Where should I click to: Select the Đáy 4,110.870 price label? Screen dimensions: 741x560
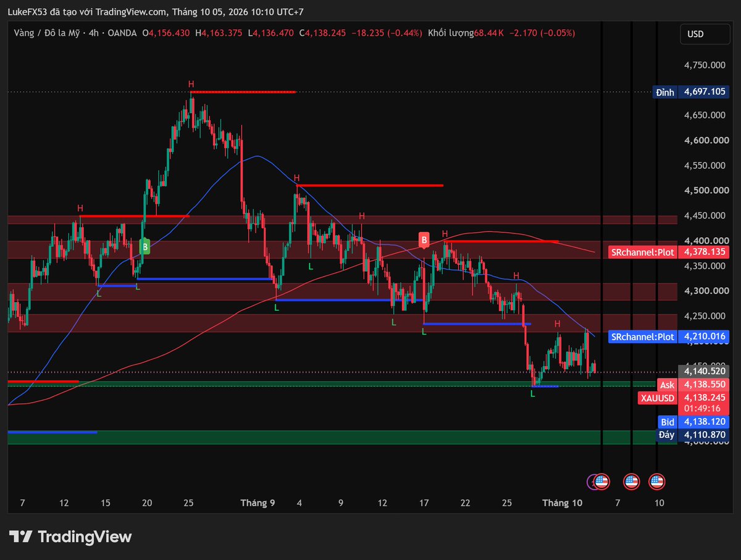(692, 435)
